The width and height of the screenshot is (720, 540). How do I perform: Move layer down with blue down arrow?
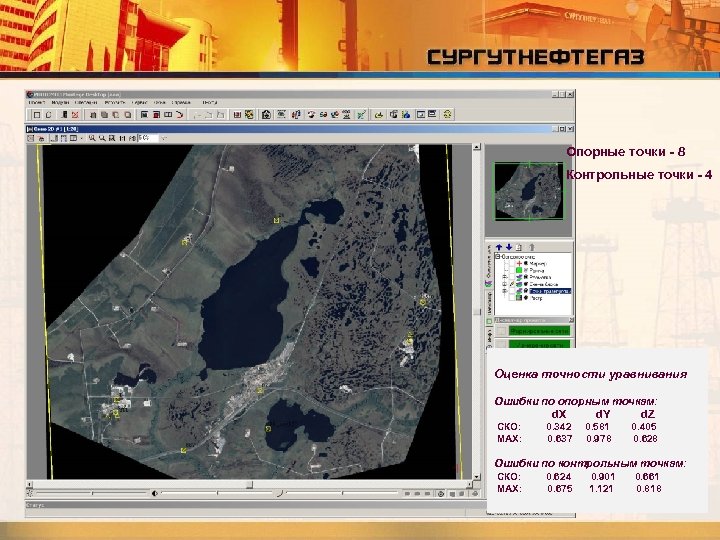coord(509,246)
